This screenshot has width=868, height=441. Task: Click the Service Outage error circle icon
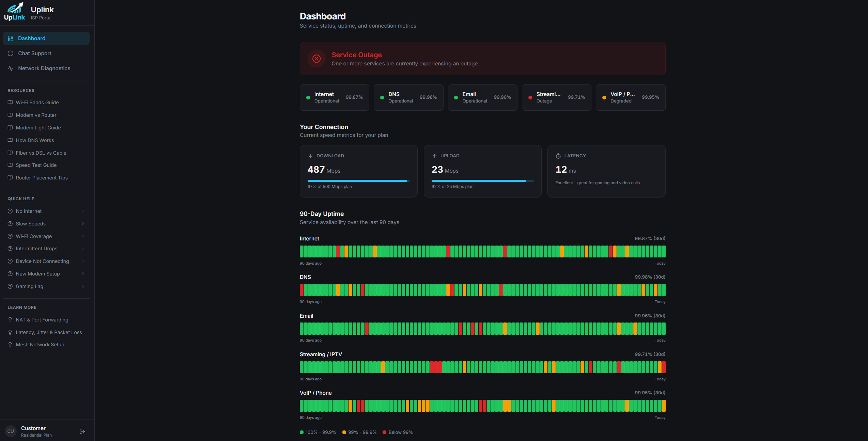(x=316, y=59)
